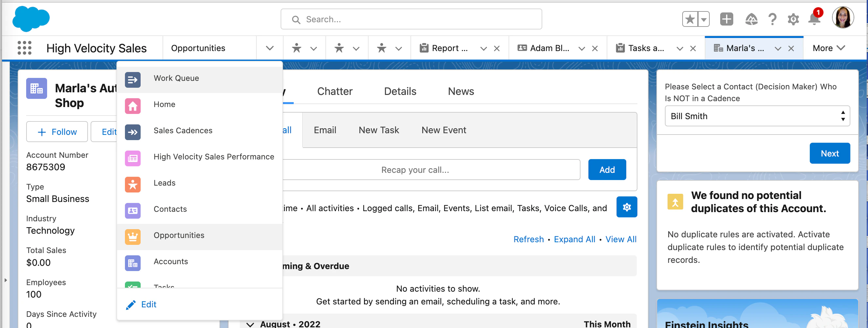Open the Marla's tab actions chevron

tap(778, 48)
